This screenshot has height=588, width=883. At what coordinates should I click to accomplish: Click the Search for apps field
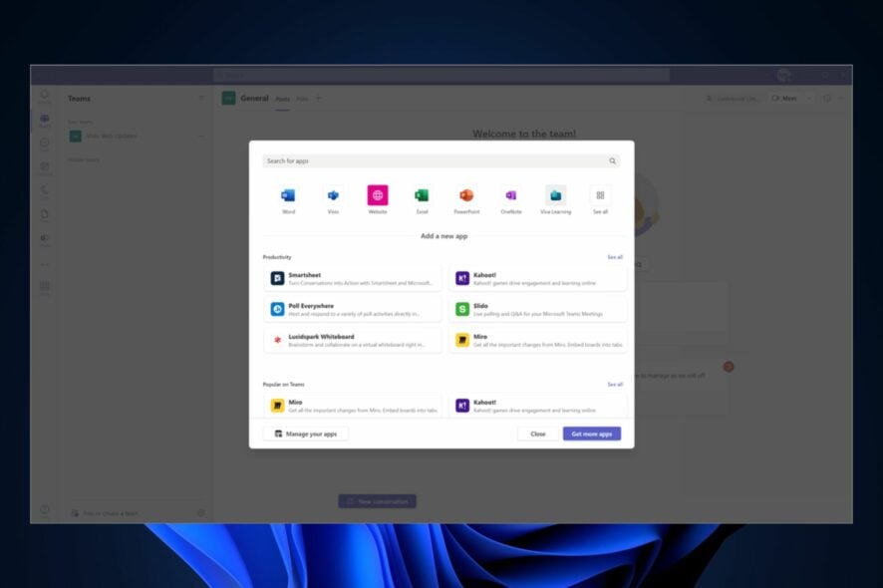[439, 160]
